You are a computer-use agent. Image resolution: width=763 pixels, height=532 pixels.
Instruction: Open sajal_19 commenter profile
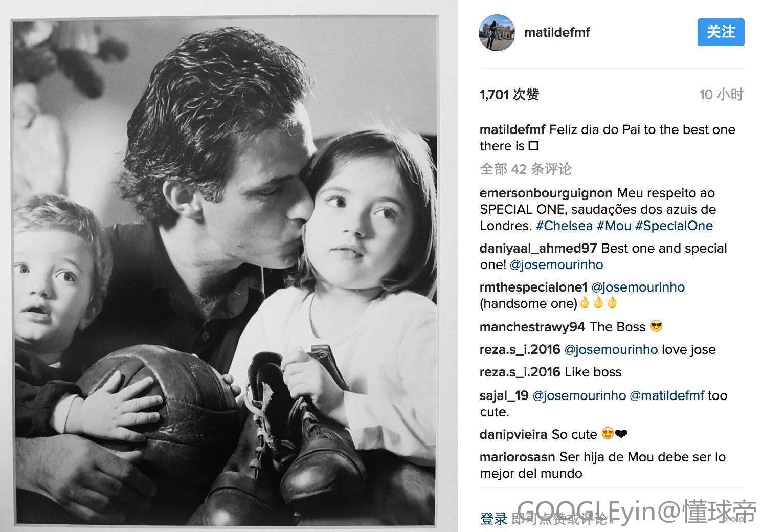click(504, 395)
